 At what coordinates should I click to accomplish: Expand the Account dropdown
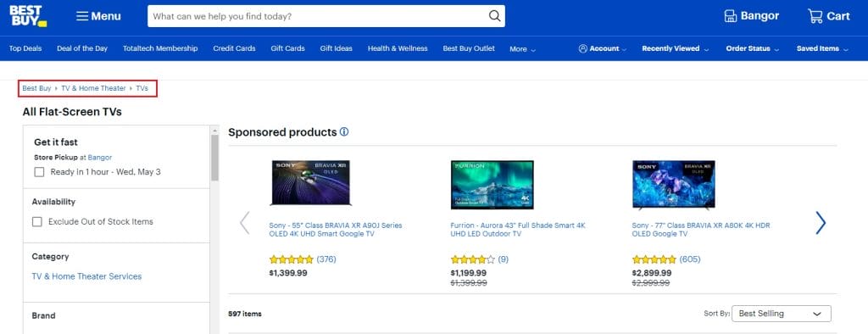click(603, 48)
